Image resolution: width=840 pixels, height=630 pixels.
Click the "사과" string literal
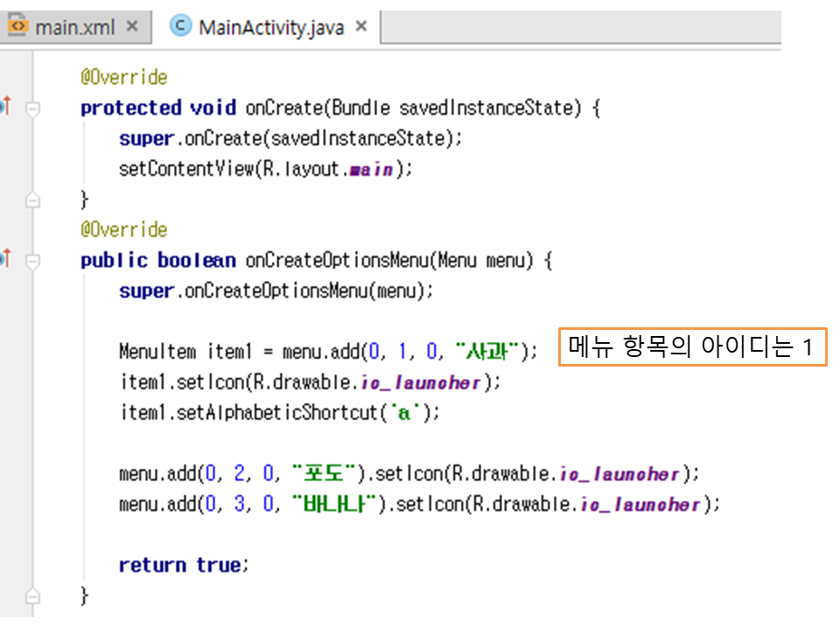(487, 352)
